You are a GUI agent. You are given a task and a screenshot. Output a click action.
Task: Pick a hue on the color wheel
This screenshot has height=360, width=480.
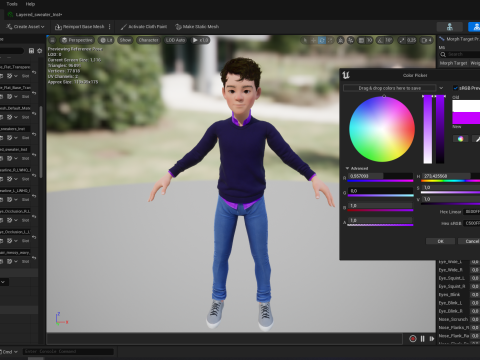[x=382, y=129]
